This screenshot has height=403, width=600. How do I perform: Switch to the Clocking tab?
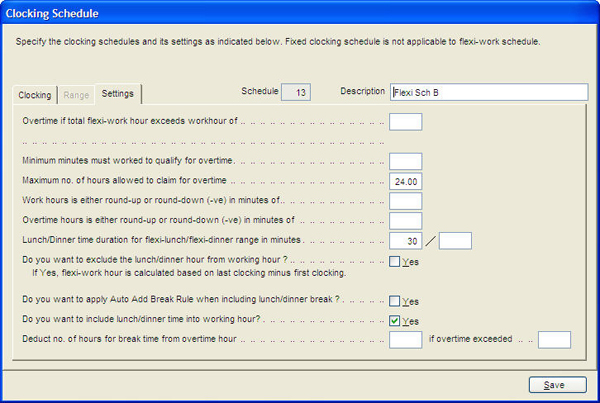[x=35, y=95]
